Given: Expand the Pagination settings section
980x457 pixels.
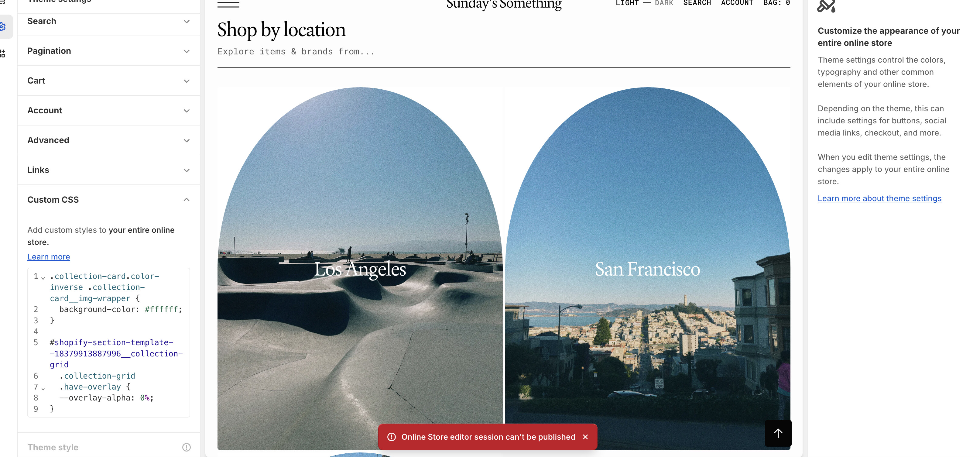Looking at the screenshot, I should 108,51.
